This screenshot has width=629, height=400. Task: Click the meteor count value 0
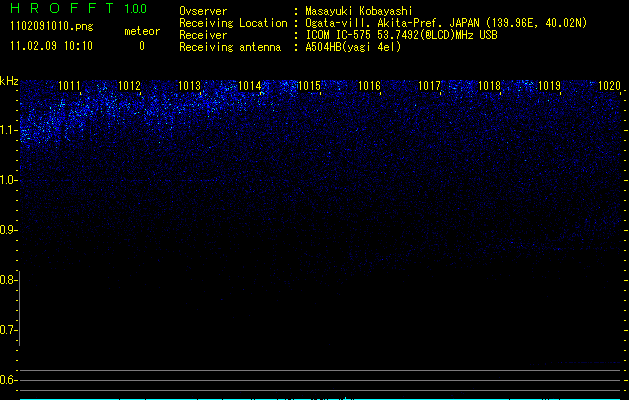tap(142, 46)
